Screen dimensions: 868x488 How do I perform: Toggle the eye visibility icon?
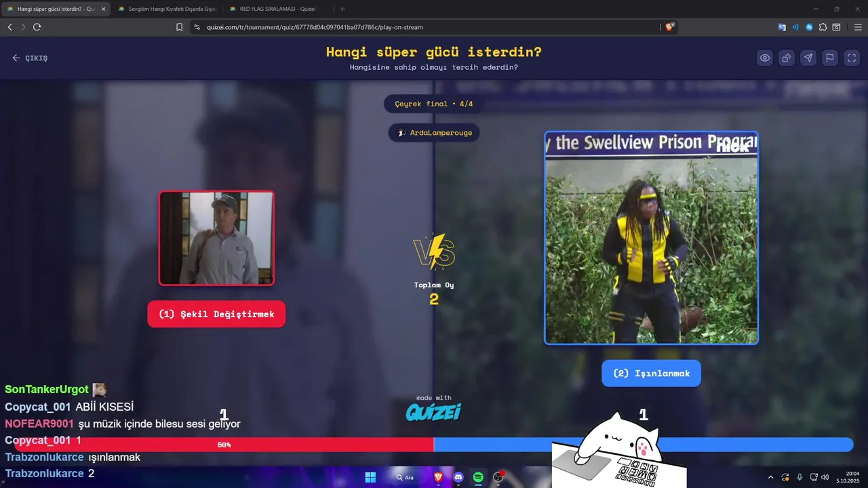coord(765,58)
